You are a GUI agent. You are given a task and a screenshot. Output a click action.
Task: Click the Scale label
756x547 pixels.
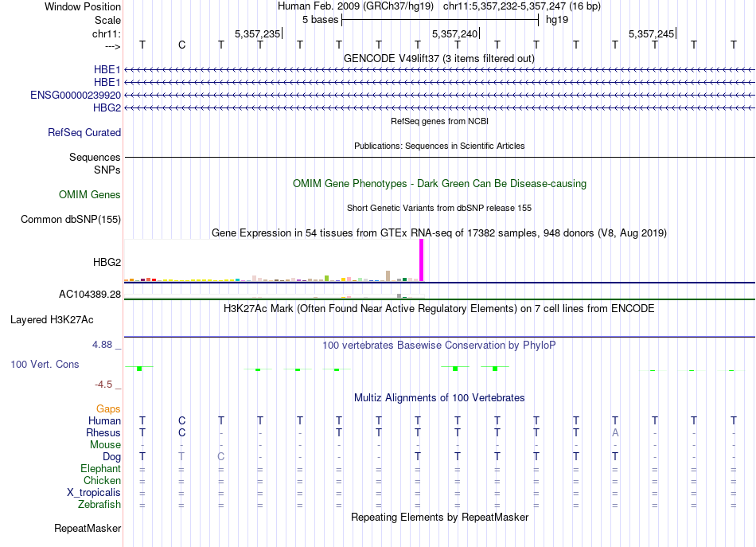[x=107, y=20]
